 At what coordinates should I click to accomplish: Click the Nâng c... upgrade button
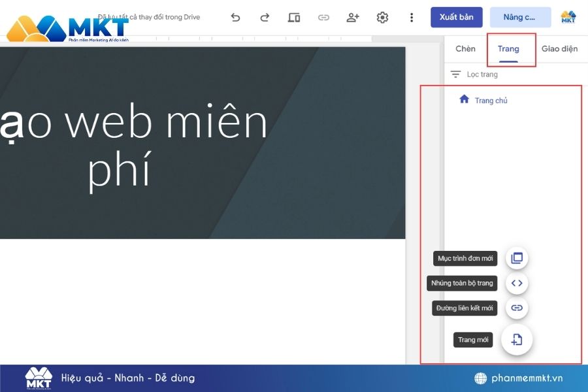point(520,17)
